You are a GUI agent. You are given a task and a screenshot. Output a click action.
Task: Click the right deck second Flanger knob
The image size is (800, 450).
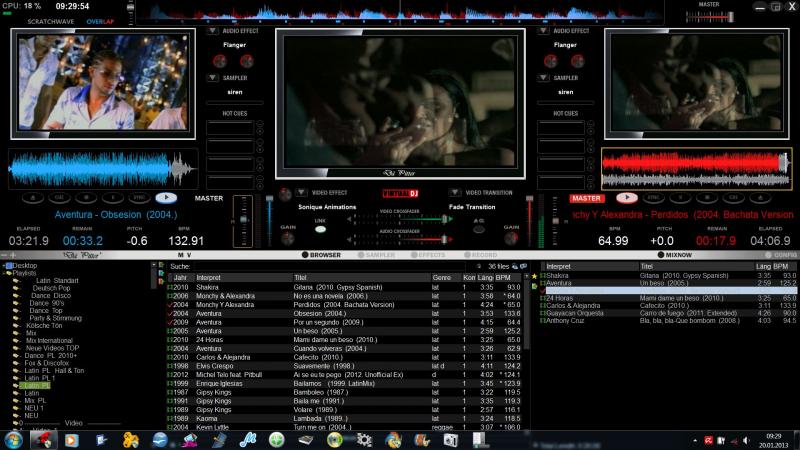(578, 62)
